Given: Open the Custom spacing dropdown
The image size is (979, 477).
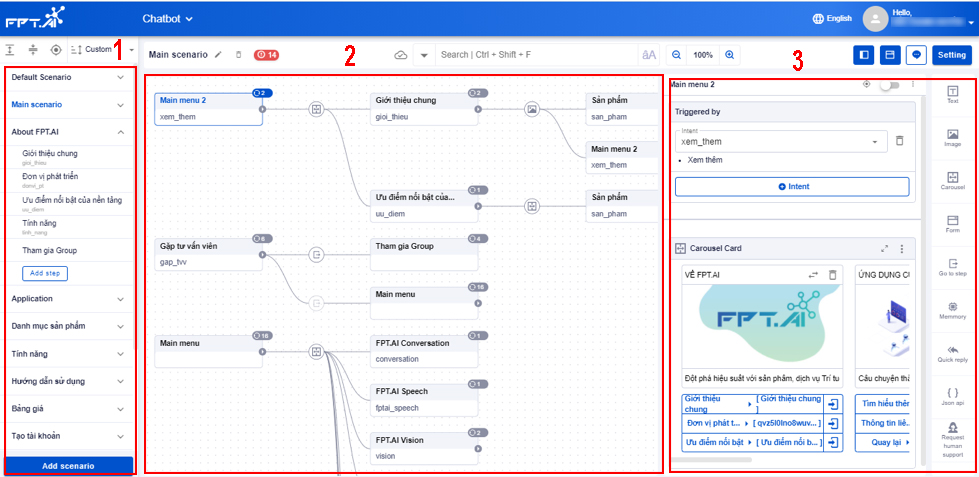Looking at the screenshot, I should tap(103, 49).
